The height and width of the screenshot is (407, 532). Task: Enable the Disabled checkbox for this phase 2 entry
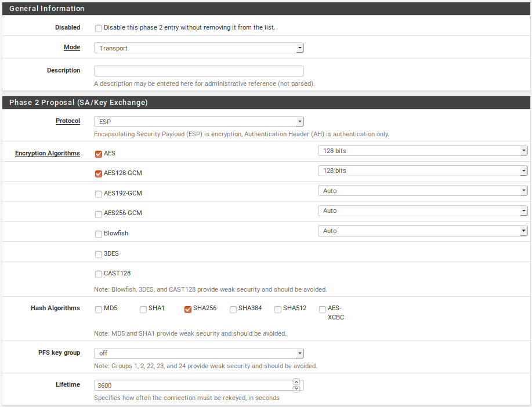click(98, 28)
